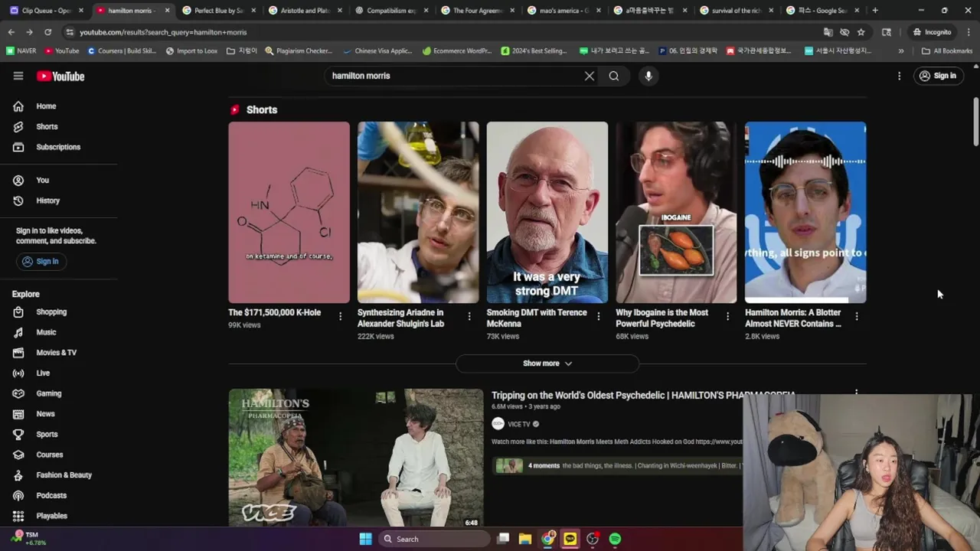Play The $171,500,000 K-Hole short thumbnail
Viewport: 980px width, 551px height.
(x=289, y=213)
